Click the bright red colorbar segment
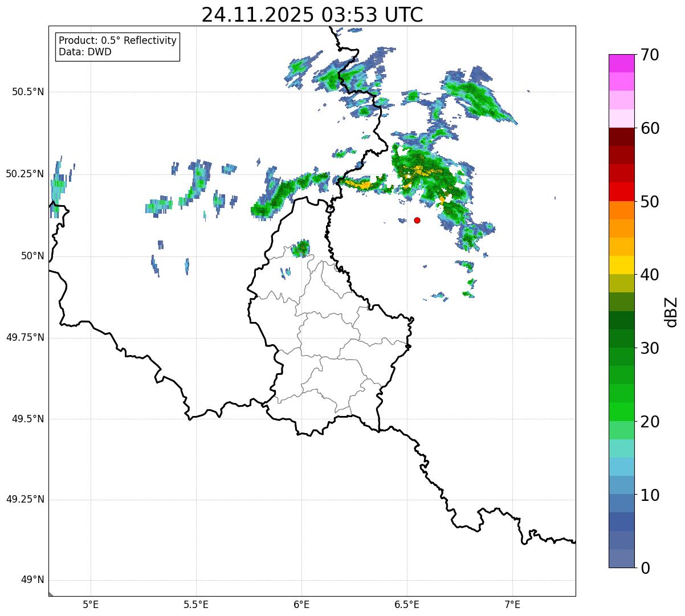 [x=622, y=191]
